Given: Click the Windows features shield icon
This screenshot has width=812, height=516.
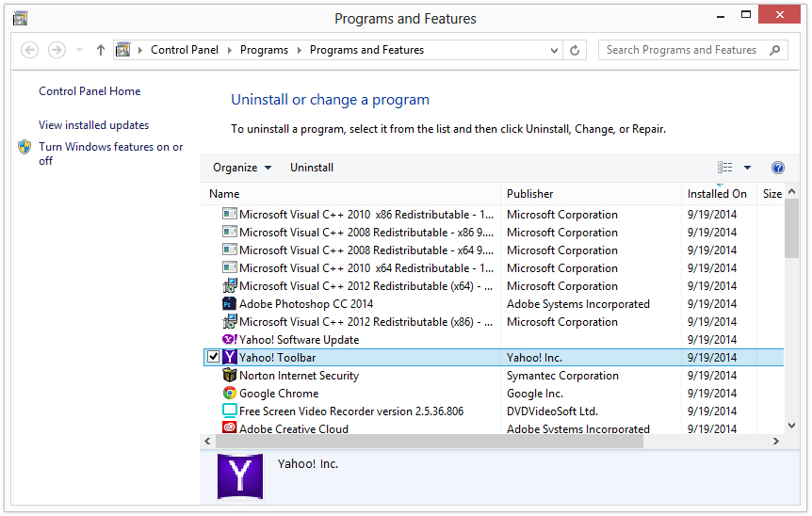Looking at the screenshot, I should [24, 147].
